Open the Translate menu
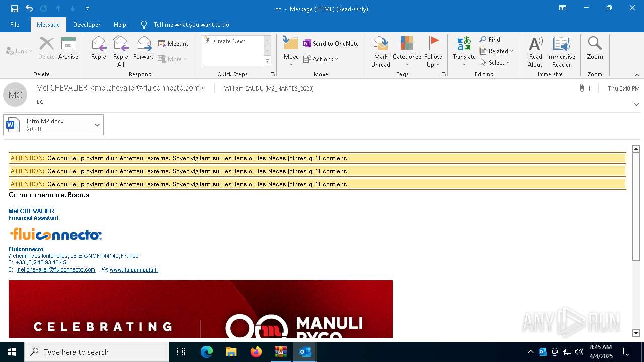Image resolution: width=644 pixels, height=362 pixels. click(464, 52)
